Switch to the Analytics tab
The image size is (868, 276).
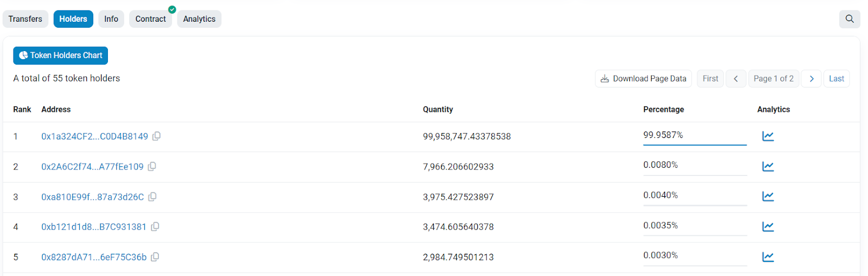coord(199,19)
